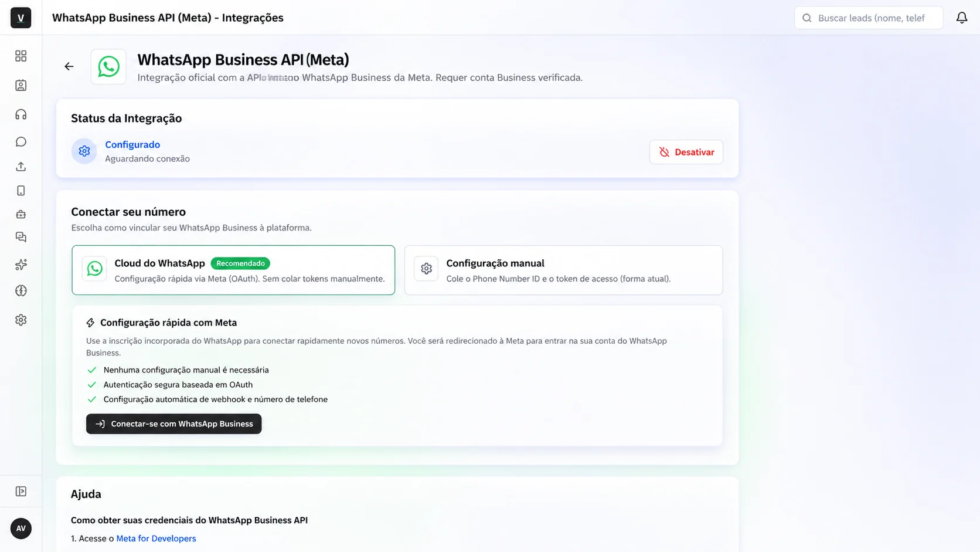Screen dimensions: 980x552
Task: Click 'Autenticação segura baseada em OAuth' item
Action: tap(178, 385)
